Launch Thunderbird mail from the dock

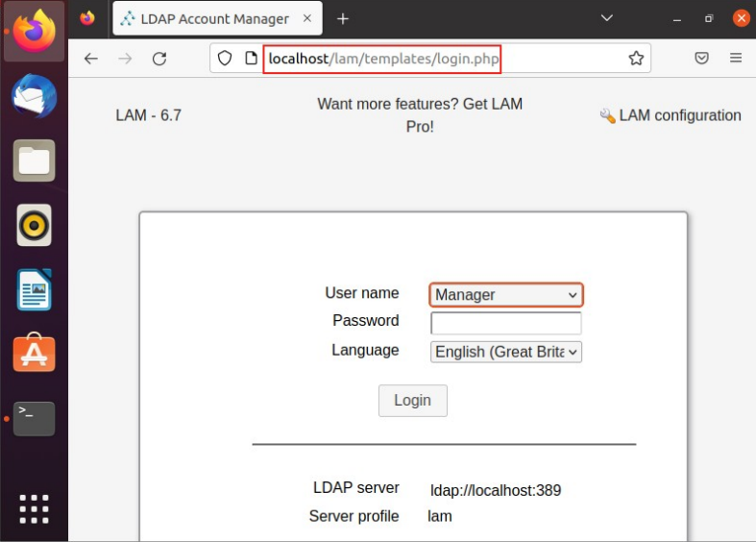pos(34,96)
